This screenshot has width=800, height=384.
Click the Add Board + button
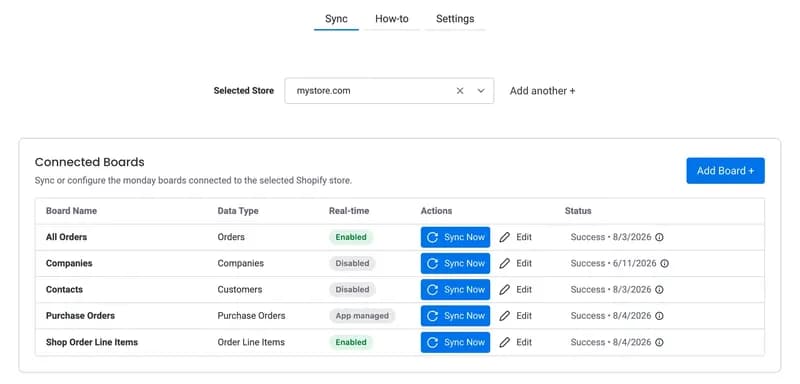coord(726,170)
